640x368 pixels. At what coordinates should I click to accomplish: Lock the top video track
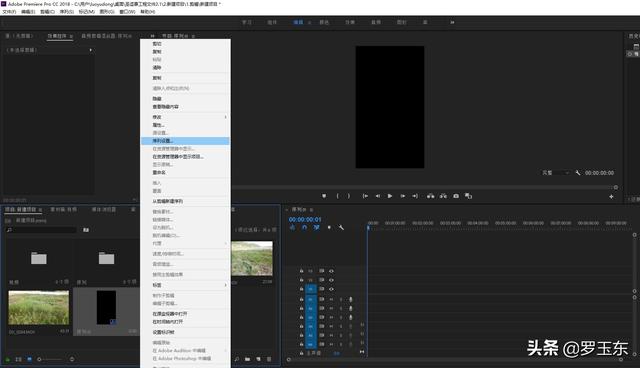(x=302, y=271)
